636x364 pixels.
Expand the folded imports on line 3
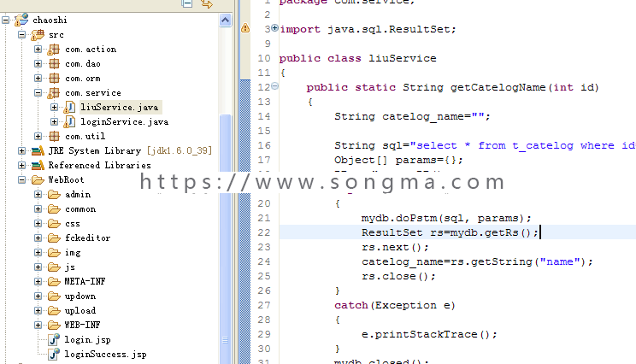275,27
